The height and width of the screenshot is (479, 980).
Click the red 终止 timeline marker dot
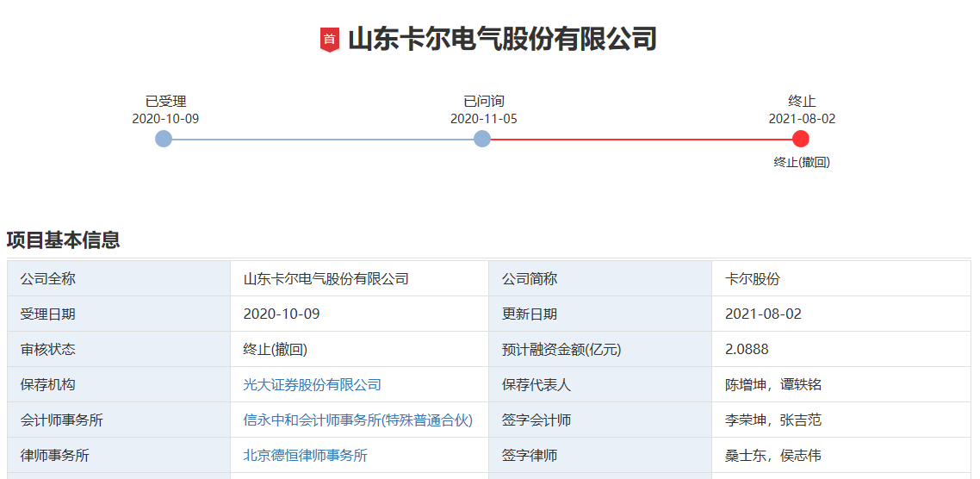(x=801, y=139)
